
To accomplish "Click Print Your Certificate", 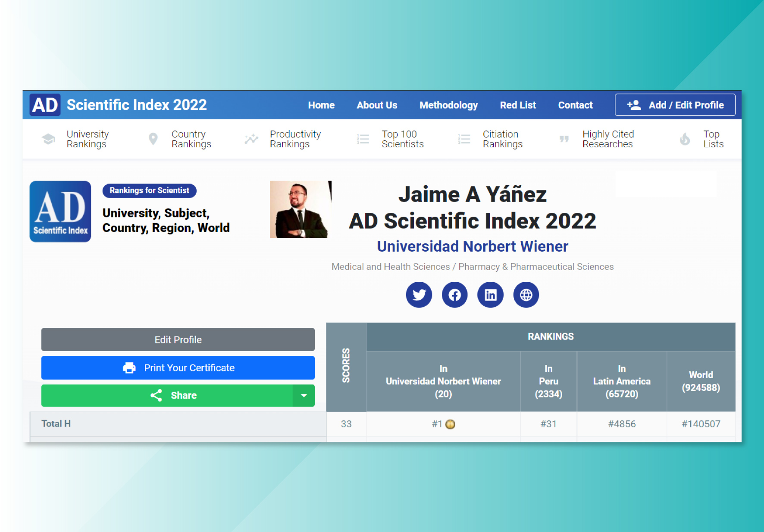I will 178,368.
